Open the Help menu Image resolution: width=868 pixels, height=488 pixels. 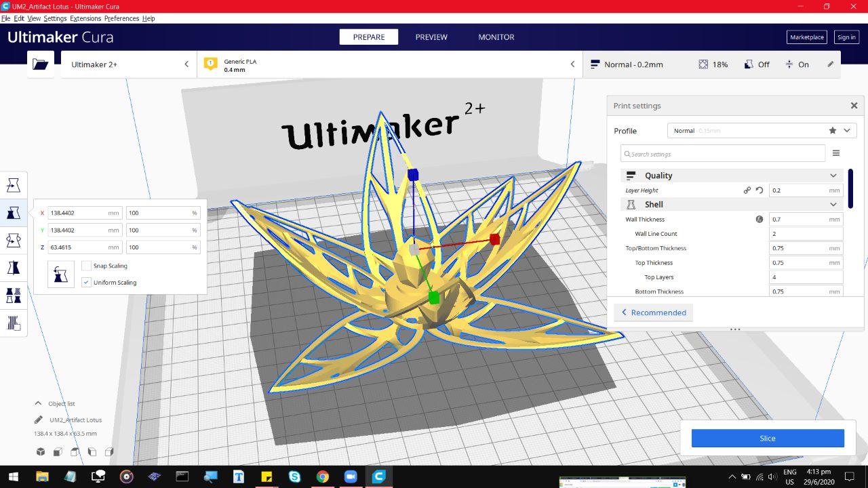click(x=149, y=18)
